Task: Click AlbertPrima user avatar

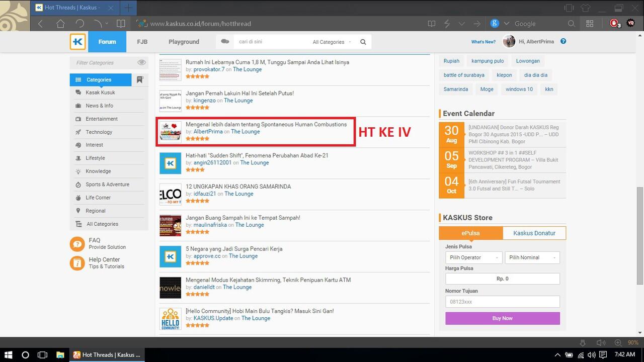Action: [x=509, y=42]
